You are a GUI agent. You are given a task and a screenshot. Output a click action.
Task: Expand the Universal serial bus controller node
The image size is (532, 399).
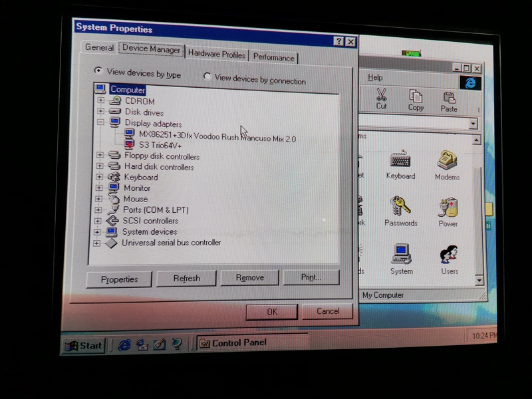(x=98, y=243)
